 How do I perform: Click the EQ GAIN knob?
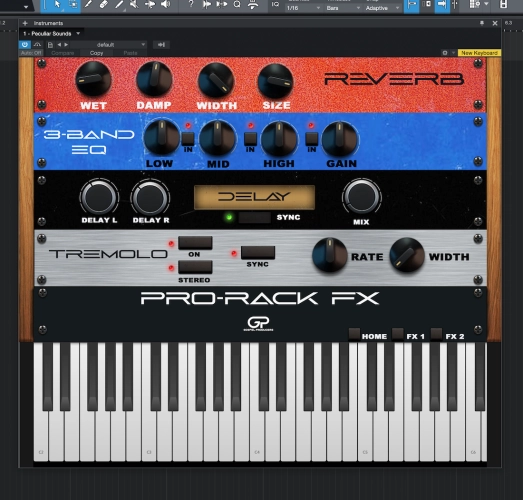(340, 138)
